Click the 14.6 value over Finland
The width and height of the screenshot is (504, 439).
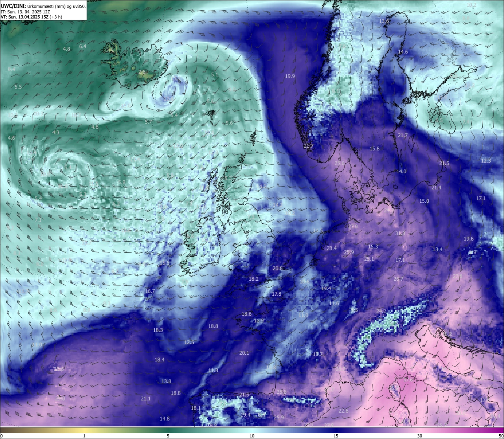(x=403, y=52)
